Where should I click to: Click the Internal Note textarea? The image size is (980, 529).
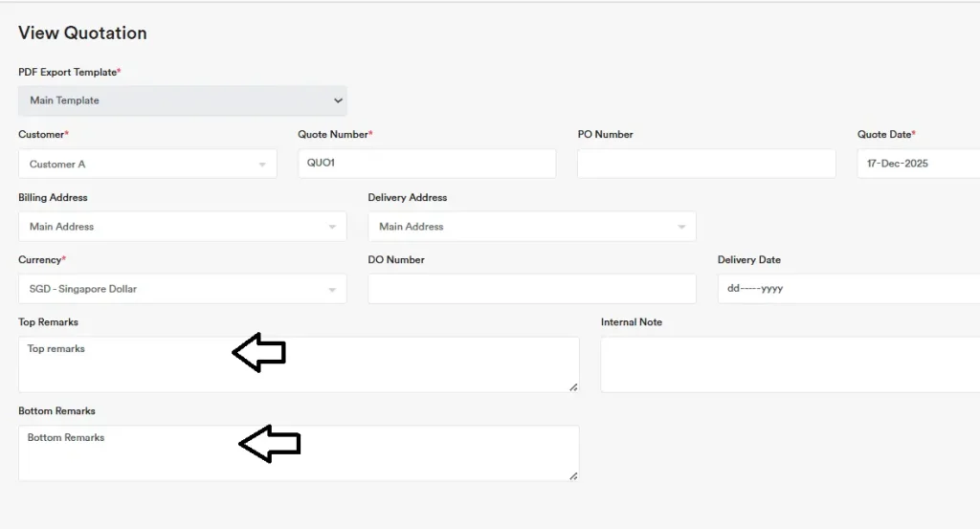(x=790, y=364)
